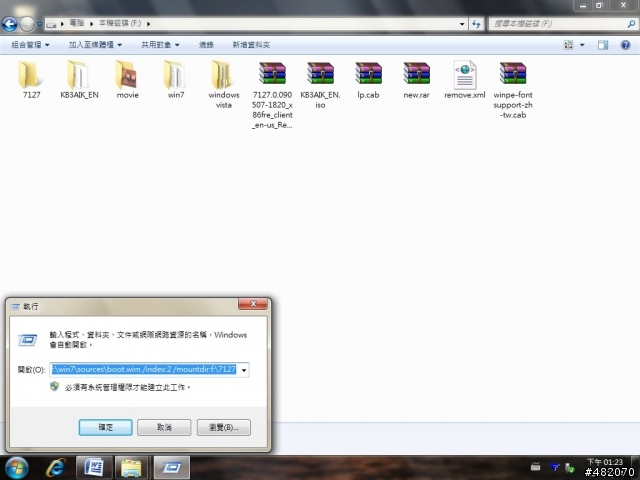The width and height of the screenshot is (640, 480).
Task: Select winpe-fontsupport-zh-tw.cab file
Action: 513,90
